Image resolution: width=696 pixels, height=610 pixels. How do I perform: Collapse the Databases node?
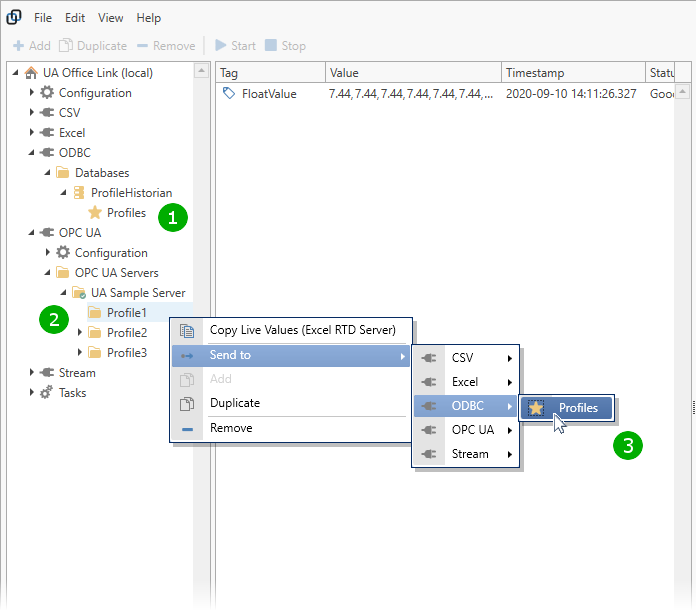[47, 172]
